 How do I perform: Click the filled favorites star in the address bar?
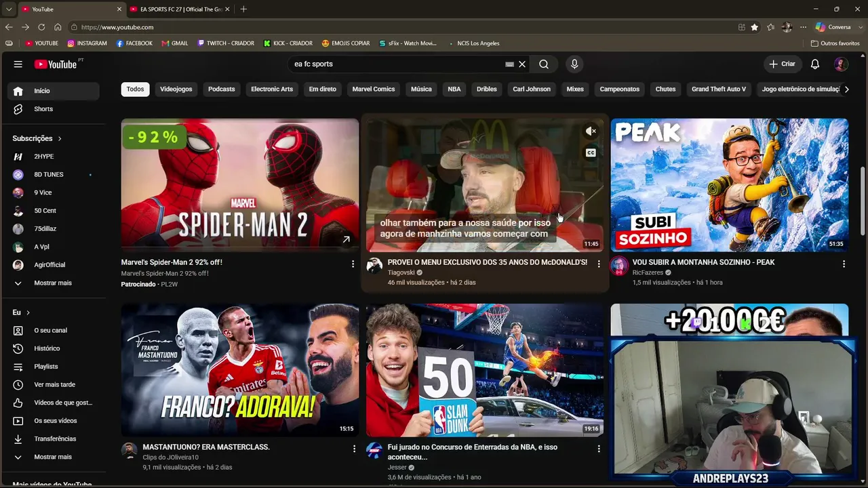point(755,27)
